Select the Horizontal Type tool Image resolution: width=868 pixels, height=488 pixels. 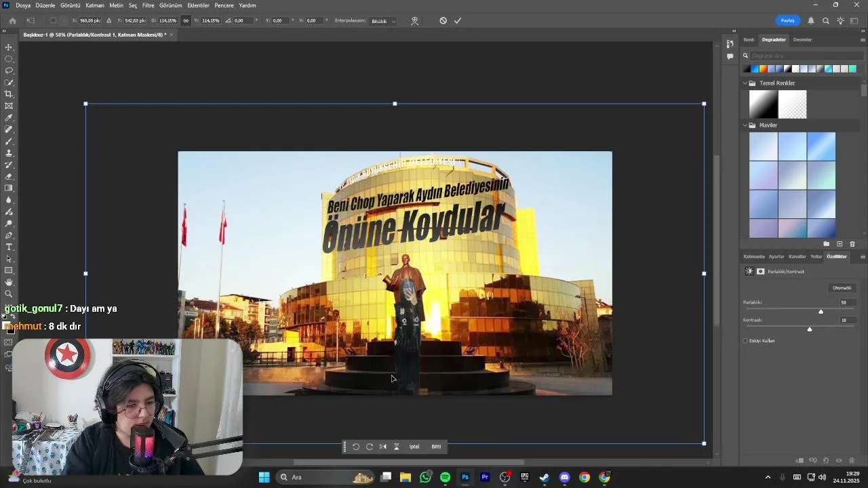pos(9,247)
